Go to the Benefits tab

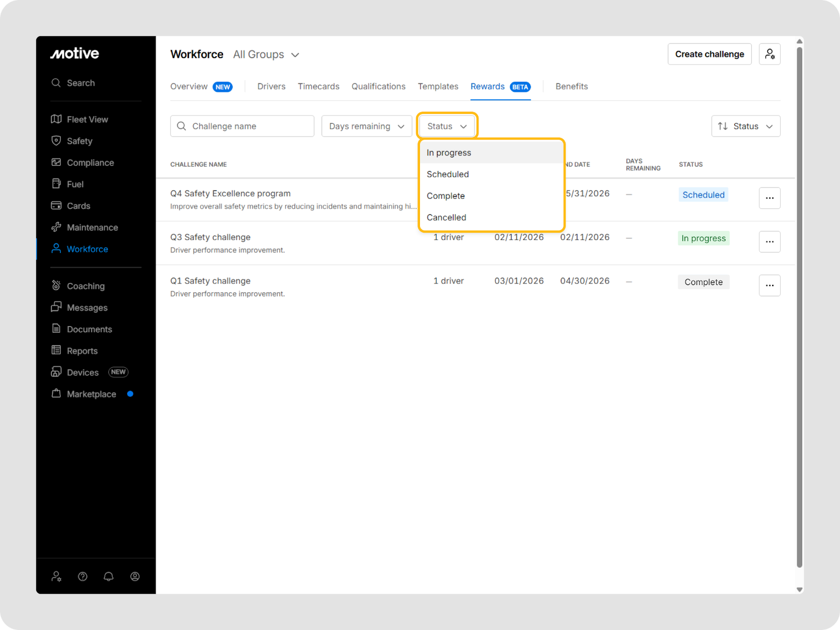tap(571, 87)
